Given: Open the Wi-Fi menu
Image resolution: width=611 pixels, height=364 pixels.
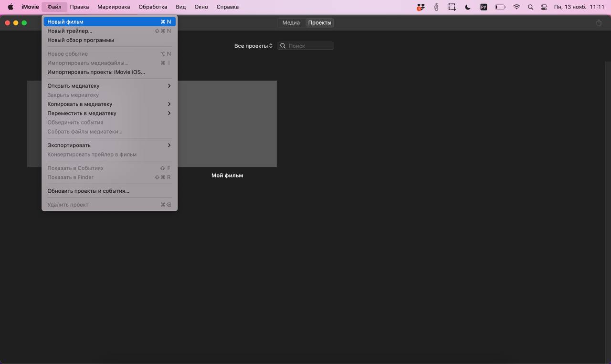Looking at the screenshot, I should pos(516,7).
